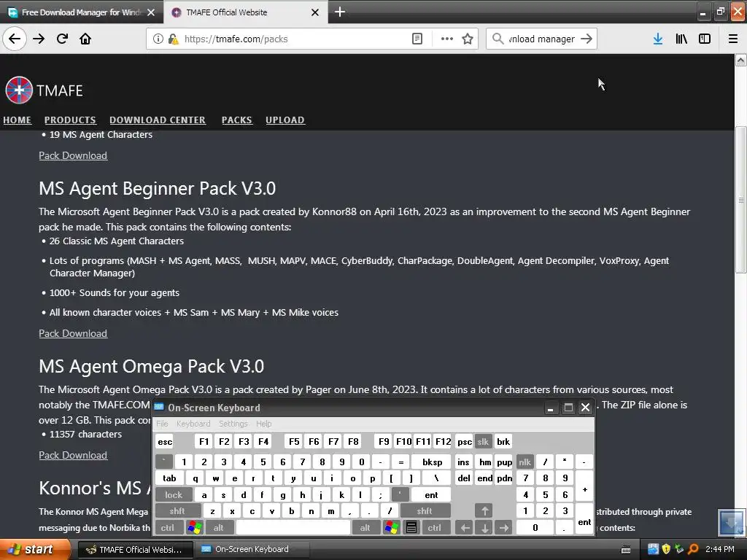Go to HOME in site navigation
The height and width of the screenshot is (560, 747).
[18, 120]
